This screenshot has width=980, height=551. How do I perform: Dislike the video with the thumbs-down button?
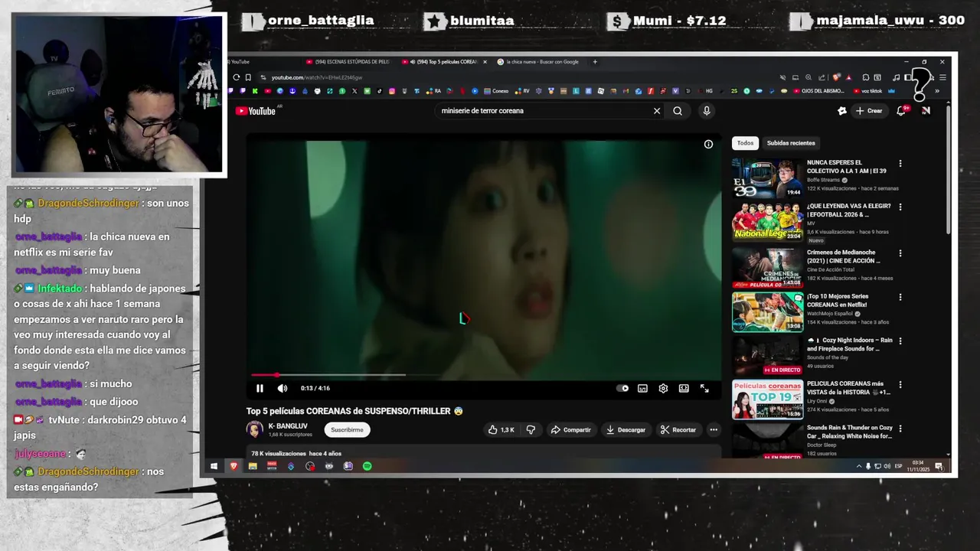(531, 430)
